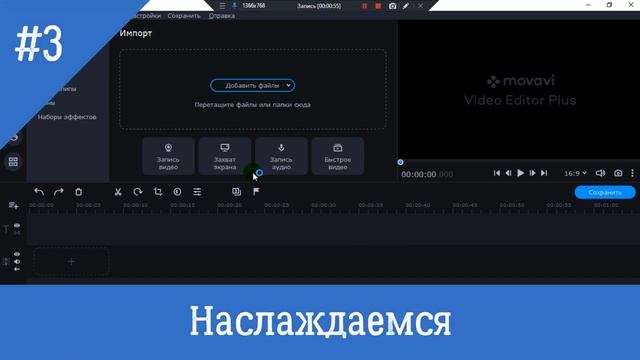Open clip properties sliders icon
The height and width of the screenshot is (360, 640).
tap(197, 192)
